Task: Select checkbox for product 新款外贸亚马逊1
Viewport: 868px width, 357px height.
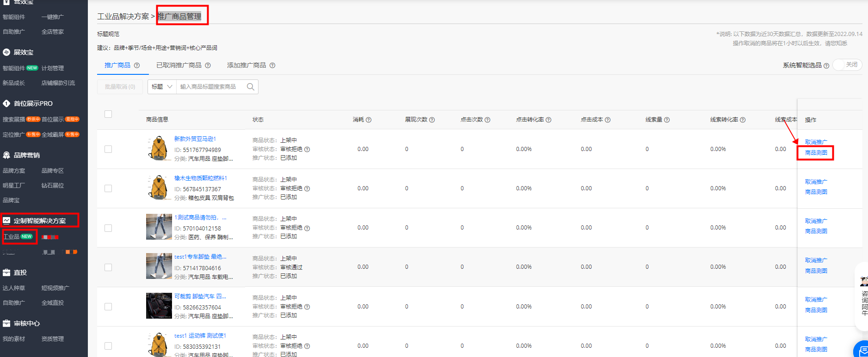Action: point(108,149)
